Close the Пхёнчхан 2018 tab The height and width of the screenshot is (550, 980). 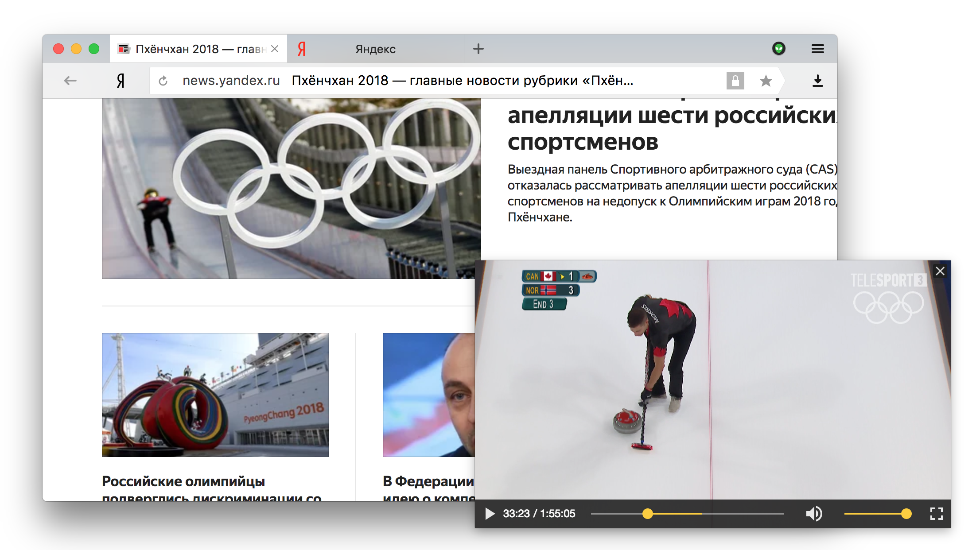[x=275, y=49]
